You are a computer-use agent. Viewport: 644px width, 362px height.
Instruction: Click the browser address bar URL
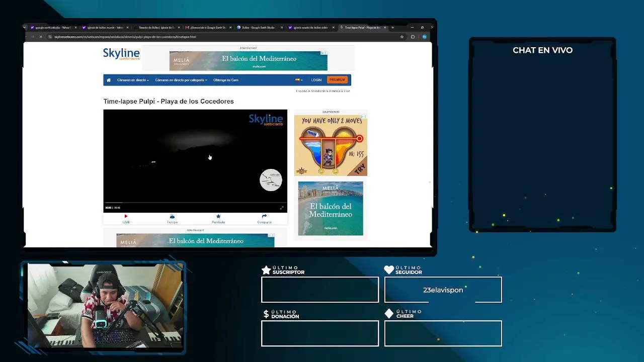[125, 37]
